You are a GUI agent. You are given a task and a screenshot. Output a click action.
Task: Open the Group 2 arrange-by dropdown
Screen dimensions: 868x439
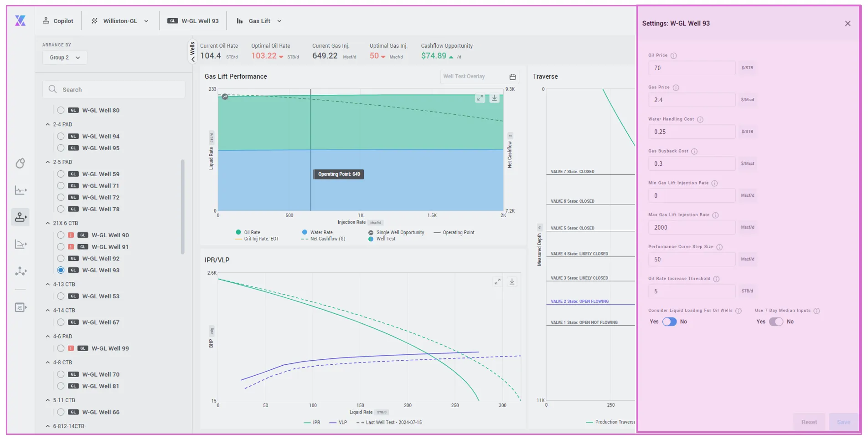coord(65,57)
